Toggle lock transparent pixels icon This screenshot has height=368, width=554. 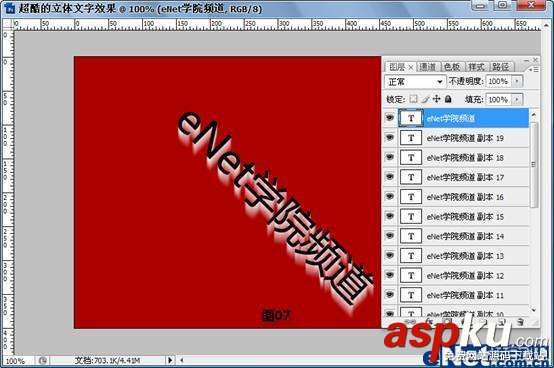pos(413,99)
